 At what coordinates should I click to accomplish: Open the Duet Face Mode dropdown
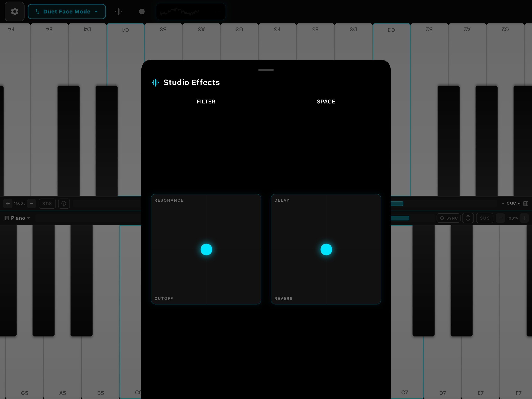pos(67,11)
